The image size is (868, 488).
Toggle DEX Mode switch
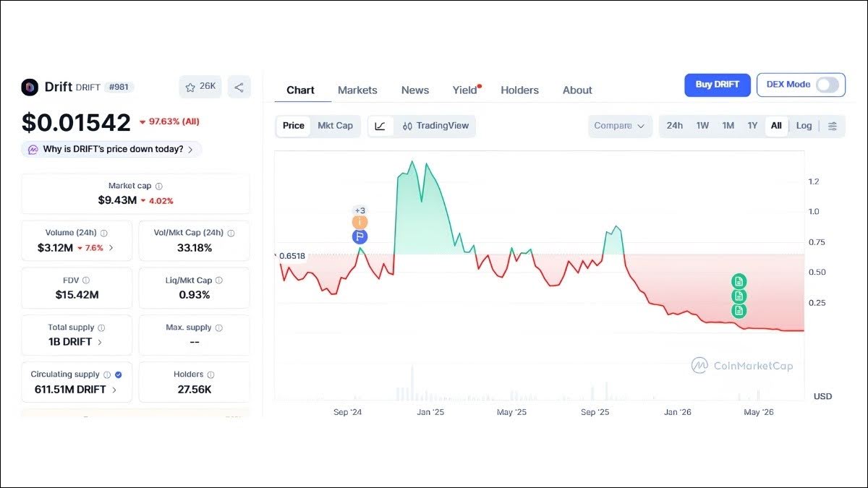(x=827, y=85)
